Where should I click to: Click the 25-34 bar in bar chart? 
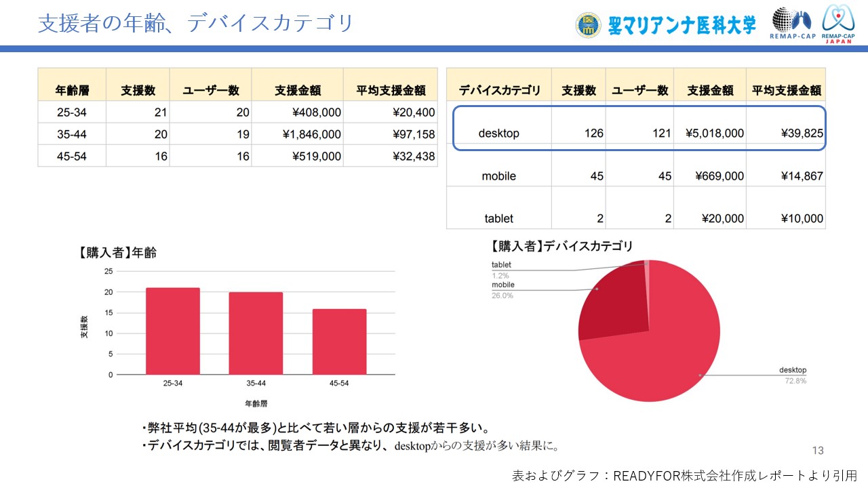point(173,331)
